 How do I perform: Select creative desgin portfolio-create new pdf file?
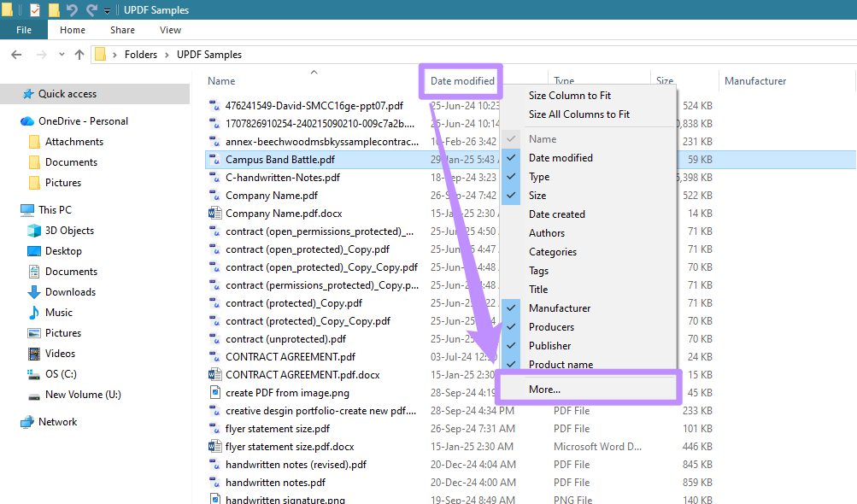click(x=320, y=411)
